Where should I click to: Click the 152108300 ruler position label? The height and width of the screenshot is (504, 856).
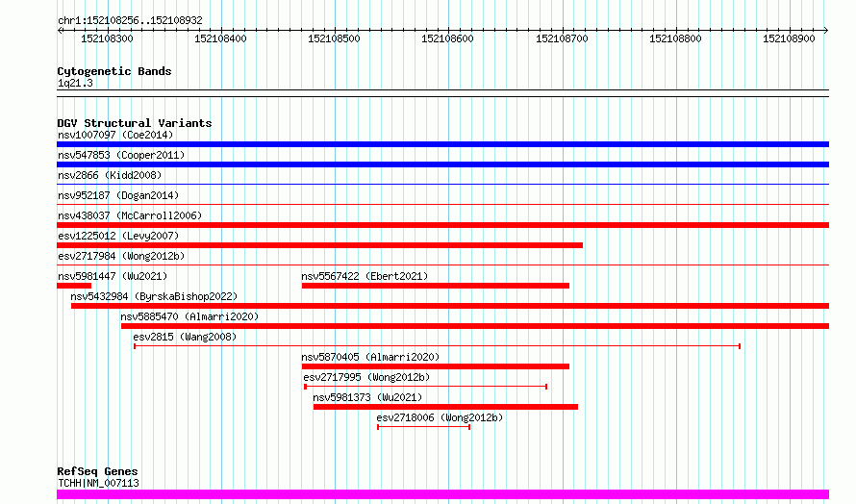tap(107, 38)
